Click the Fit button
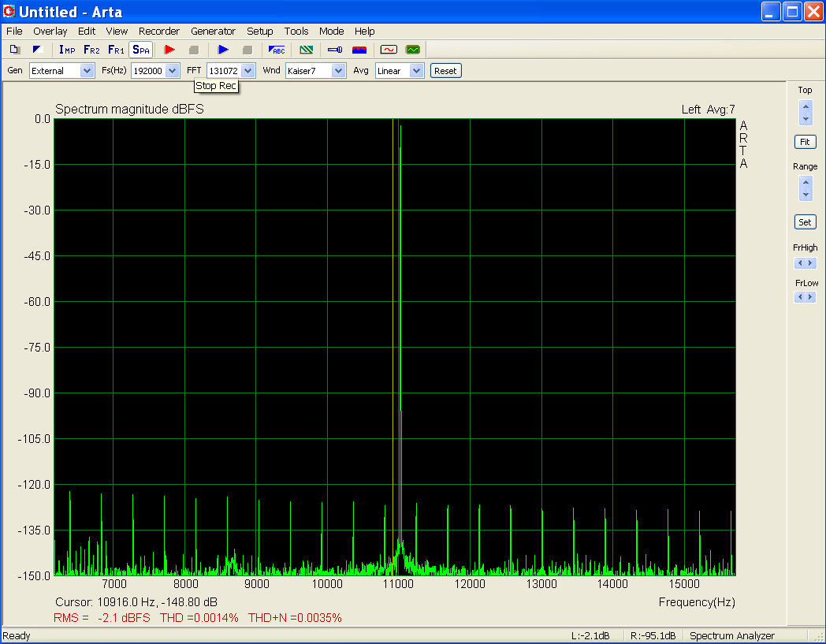Screen dimensions: 826x644 [805, 142]
